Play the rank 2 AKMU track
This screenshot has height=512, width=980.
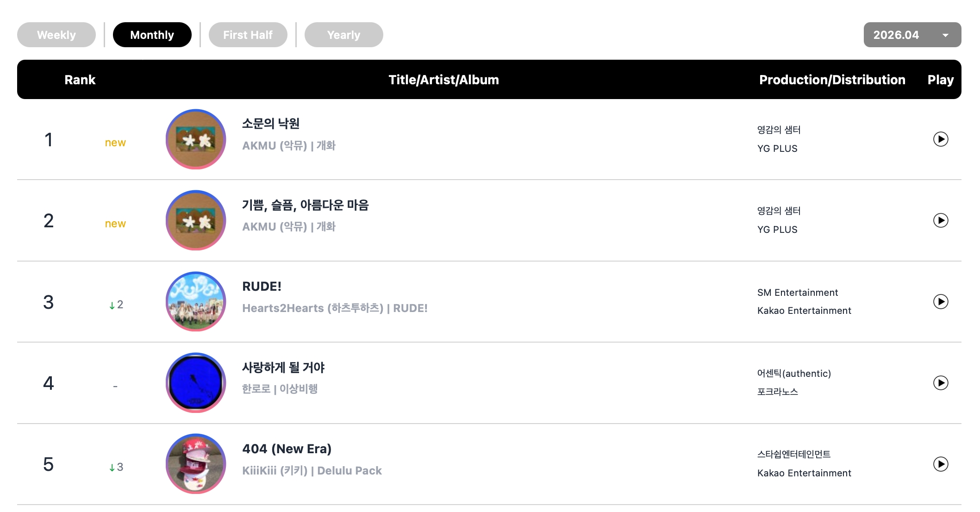940,220
